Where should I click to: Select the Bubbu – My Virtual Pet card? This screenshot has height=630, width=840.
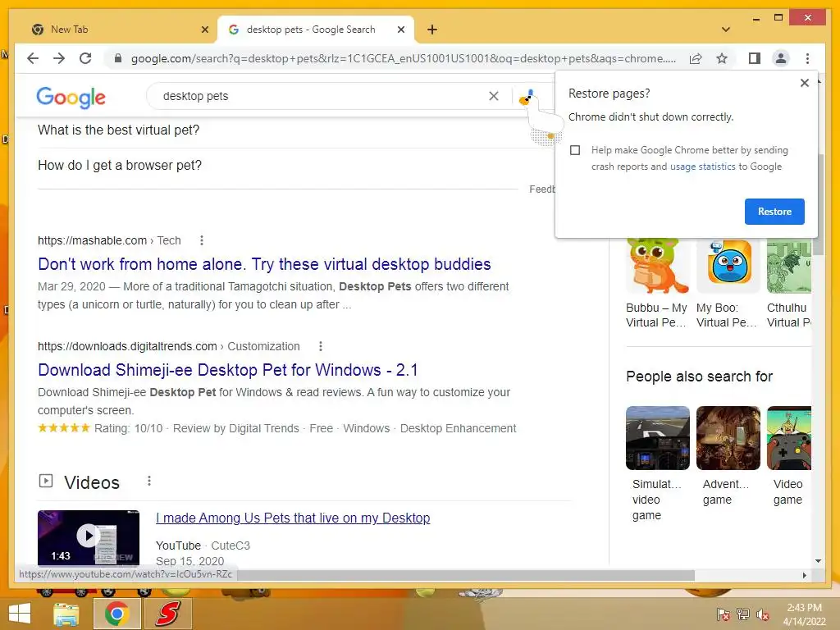(x=657, y=285)
